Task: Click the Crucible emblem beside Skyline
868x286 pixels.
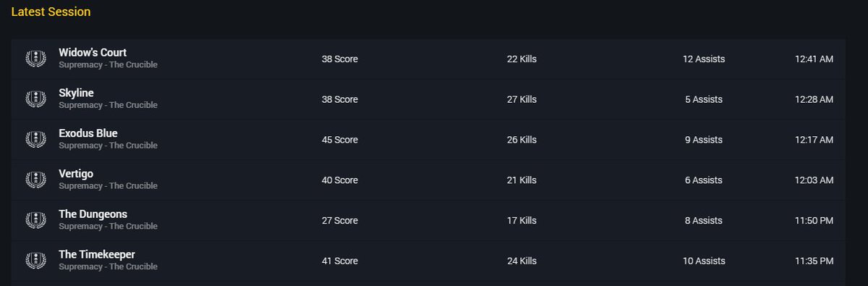Action: click(x=35, y=99)
